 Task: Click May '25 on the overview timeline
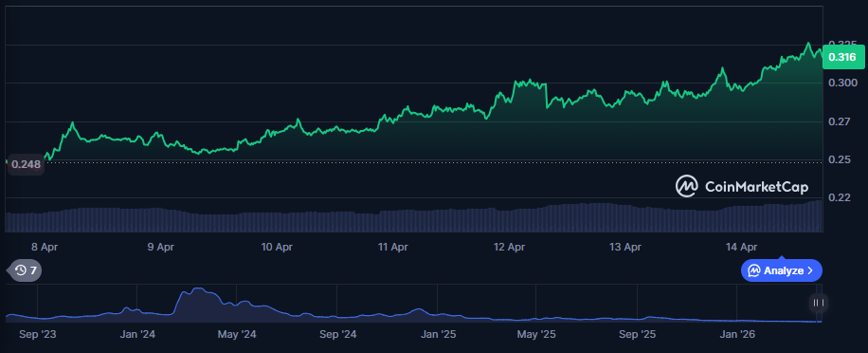click(x=535, y=335)
